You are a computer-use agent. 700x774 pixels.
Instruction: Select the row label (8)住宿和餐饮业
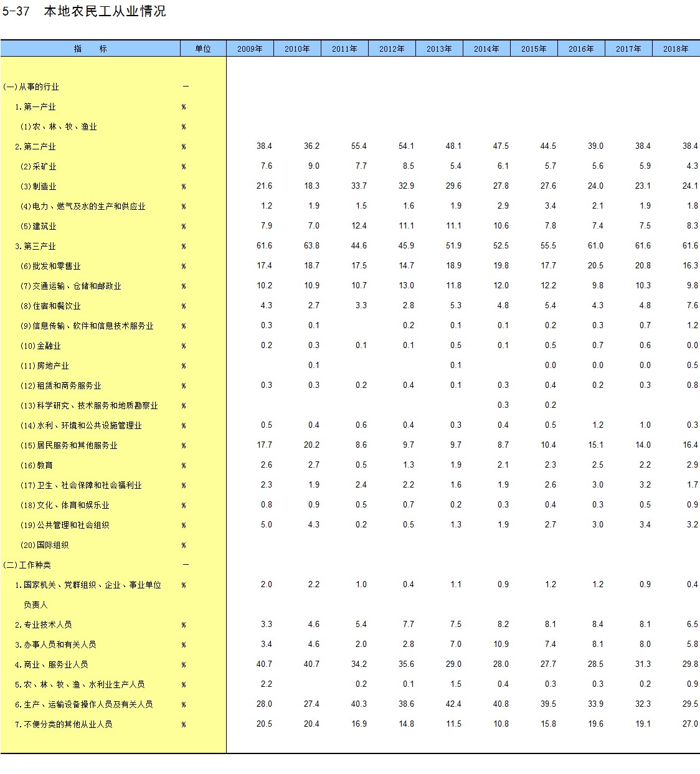(x=50, y=306)
